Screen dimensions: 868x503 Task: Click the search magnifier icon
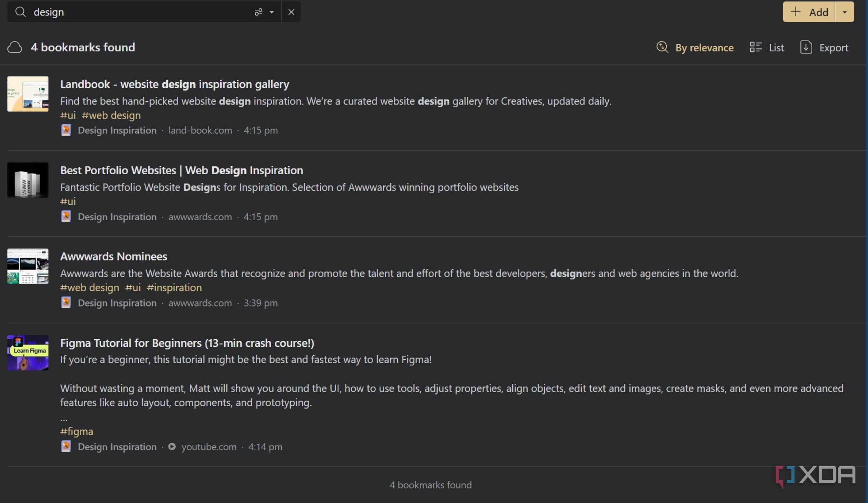coord(20,12)
